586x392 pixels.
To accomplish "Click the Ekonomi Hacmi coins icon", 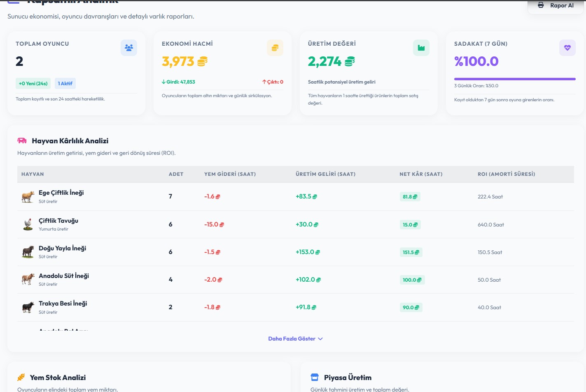I will click(x=275, y=48).
